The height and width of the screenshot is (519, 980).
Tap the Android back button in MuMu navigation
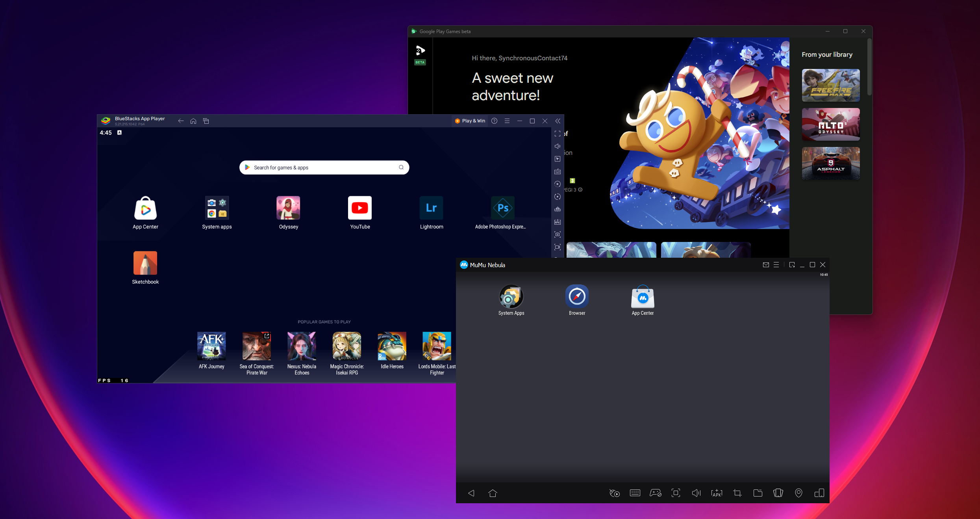pyautogui.click(x=471, y=493)
